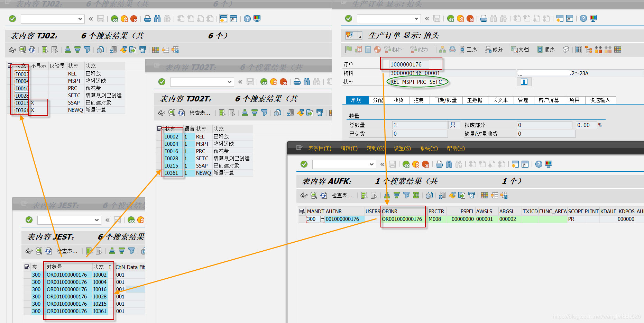644x323 pixels.
Task: Click the Filter funnel icon in TJ02 toolbar
Action: click(x=87, y=50)
